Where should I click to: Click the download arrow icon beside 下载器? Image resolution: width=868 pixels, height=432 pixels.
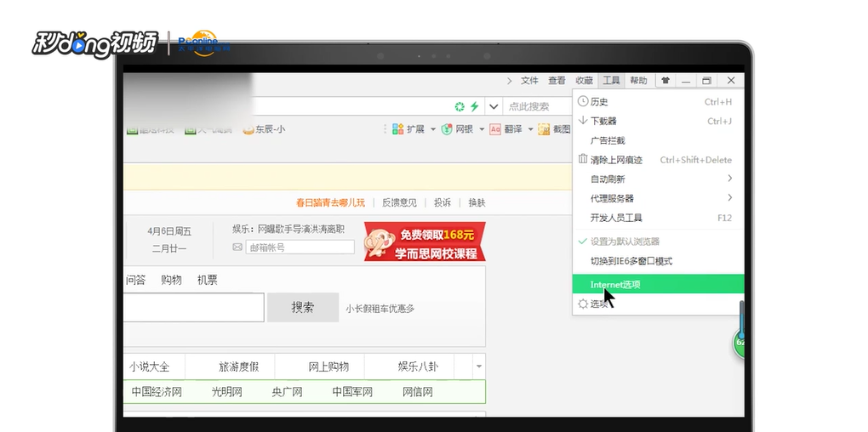582,121
